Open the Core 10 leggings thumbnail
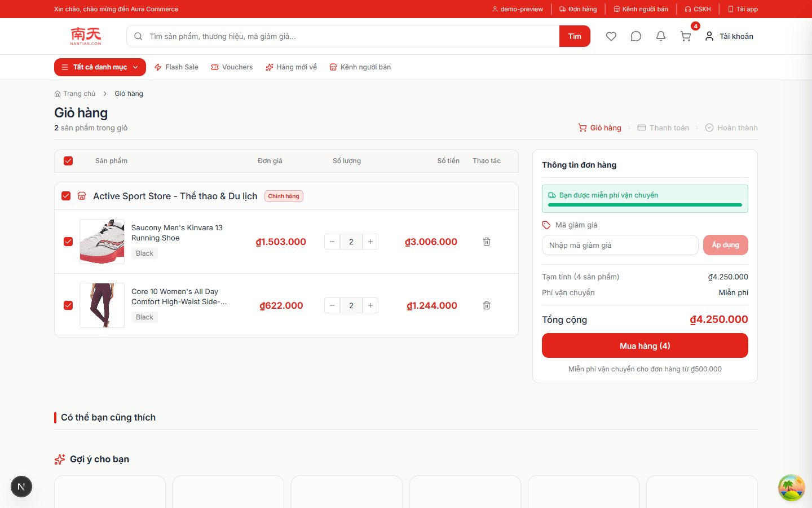This screenshot has width=812, height=508. click(x=102, y=305)
